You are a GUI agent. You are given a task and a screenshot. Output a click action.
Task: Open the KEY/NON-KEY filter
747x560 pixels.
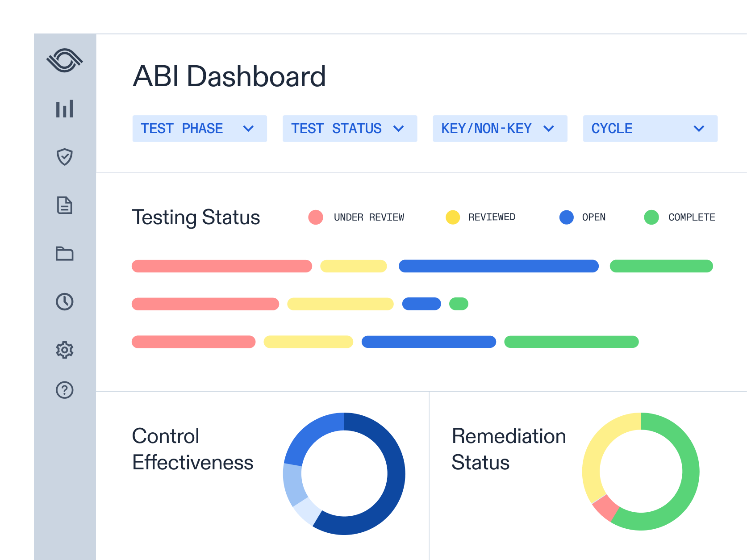(500, 129)
